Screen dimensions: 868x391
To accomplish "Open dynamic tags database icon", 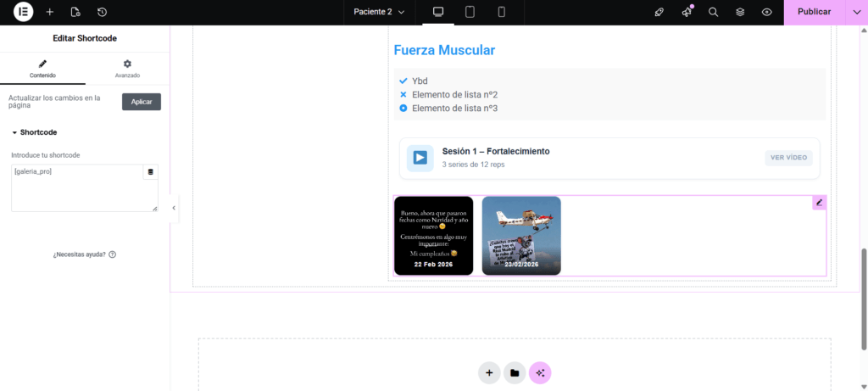I will coord(151,171).
